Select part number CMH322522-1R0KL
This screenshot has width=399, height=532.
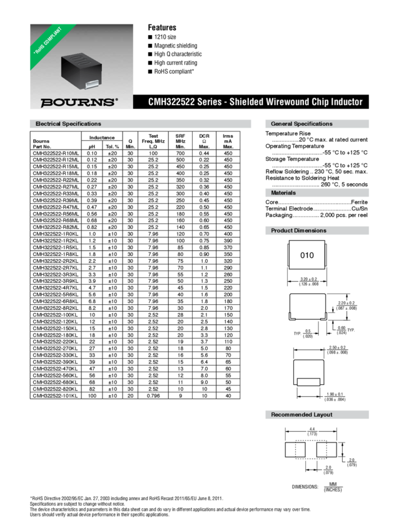click(x=55, y=234)
